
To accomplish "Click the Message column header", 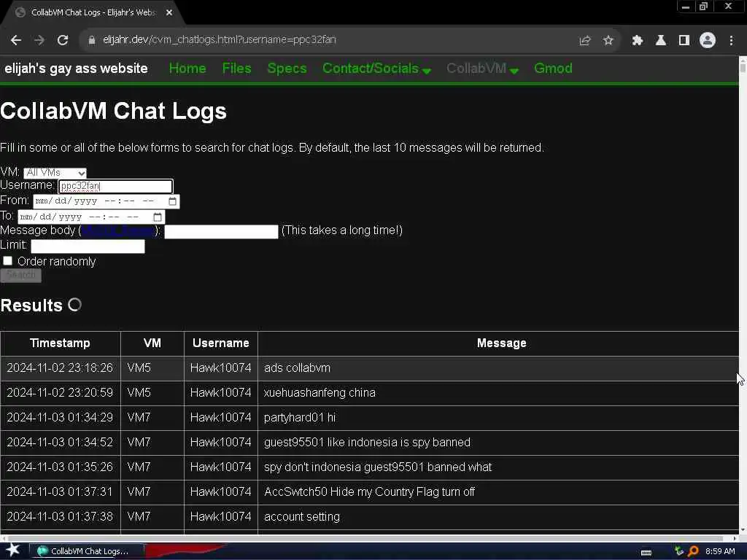I will 501,343.
